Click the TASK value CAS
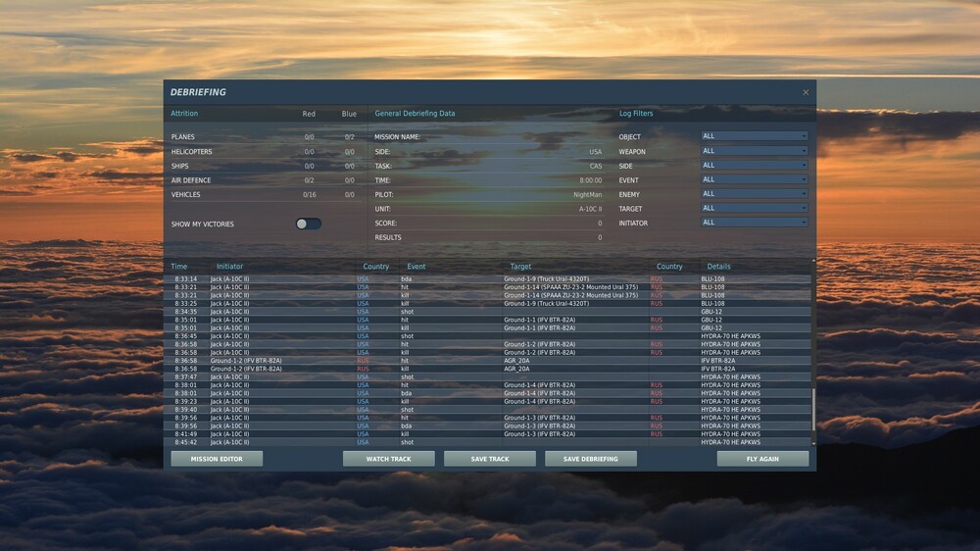The width and height of the screenshot is (980, 551). click(596, 166)
